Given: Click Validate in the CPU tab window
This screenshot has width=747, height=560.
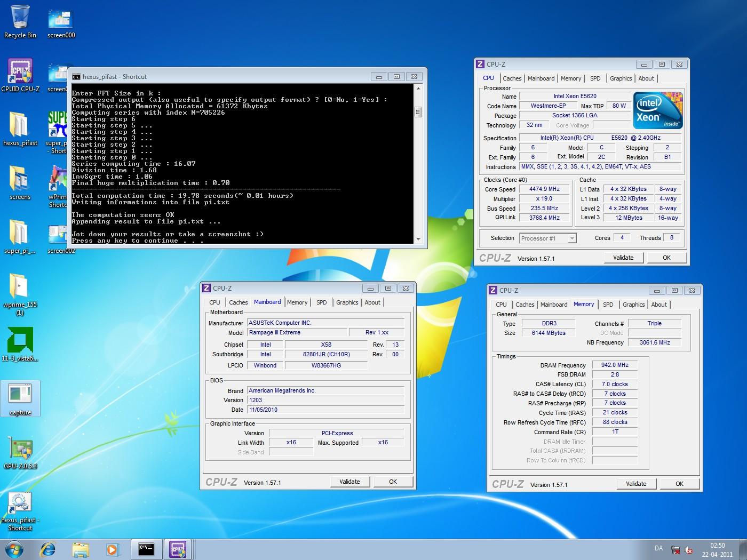Looking at the screenshot, I should coord(623,258).
